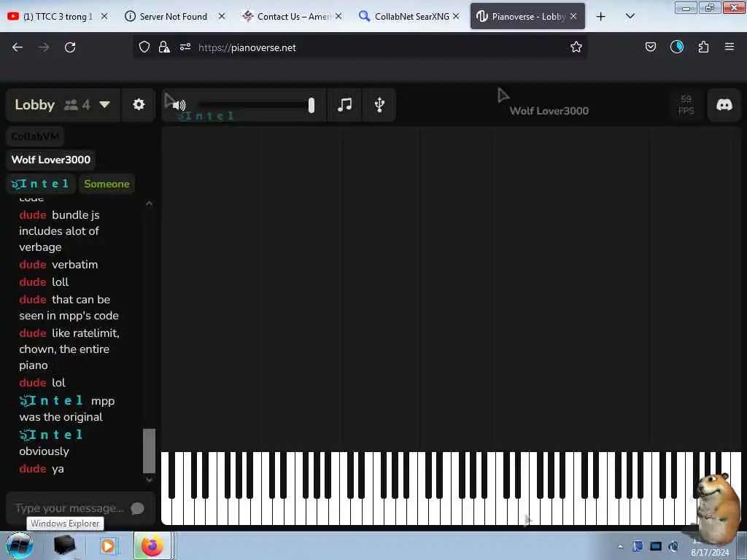747x560 pixels.
Task: Click the chat scroll up arrow
Action: tap(149, 203)
